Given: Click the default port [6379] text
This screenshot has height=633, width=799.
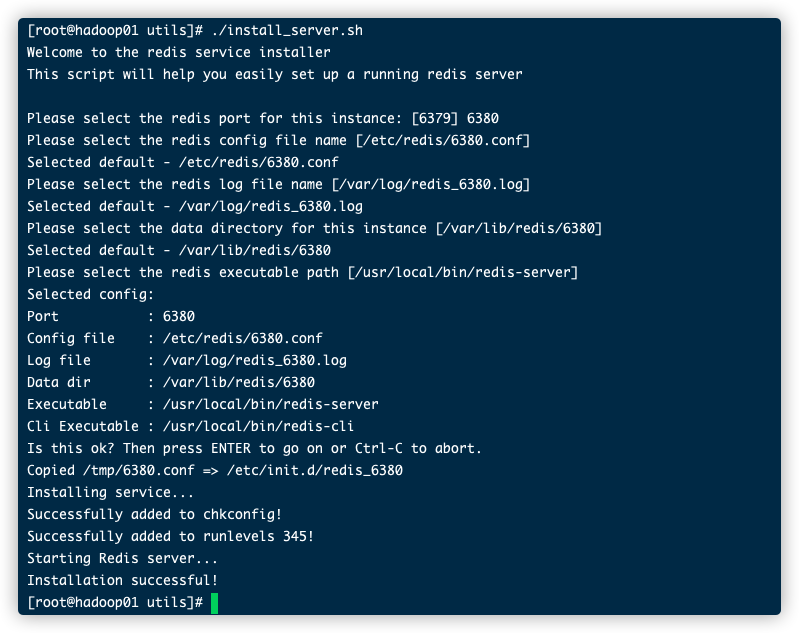Looking at the screenshot, I should [435, 118].
